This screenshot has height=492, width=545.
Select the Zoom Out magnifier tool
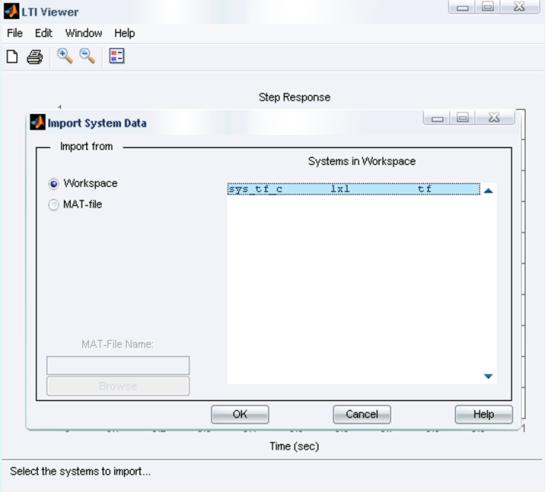pyautogui.click(x=87, y=56)
